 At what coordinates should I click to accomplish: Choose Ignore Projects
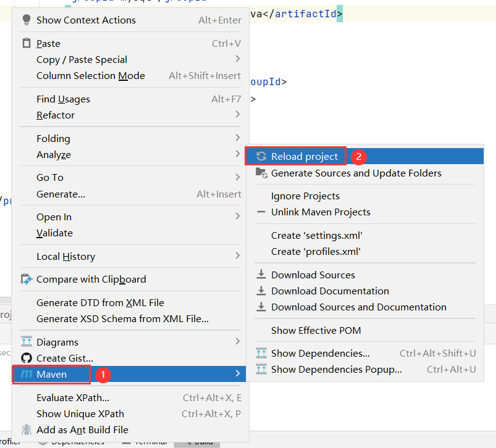(364, 196)
